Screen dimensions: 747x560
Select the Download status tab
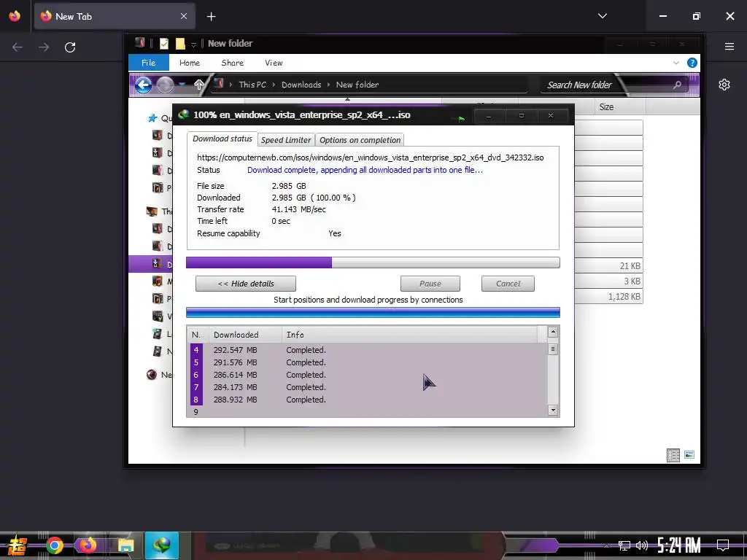point(222,139)
